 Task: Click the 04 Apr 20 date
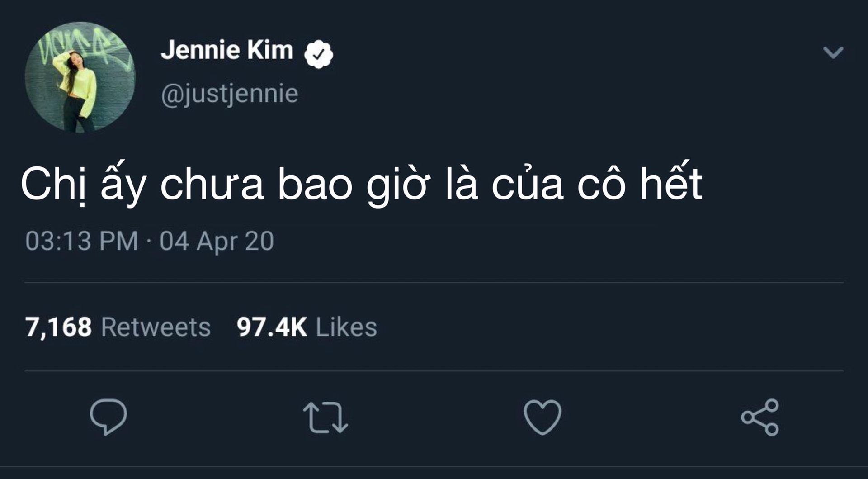coord(217,241)
